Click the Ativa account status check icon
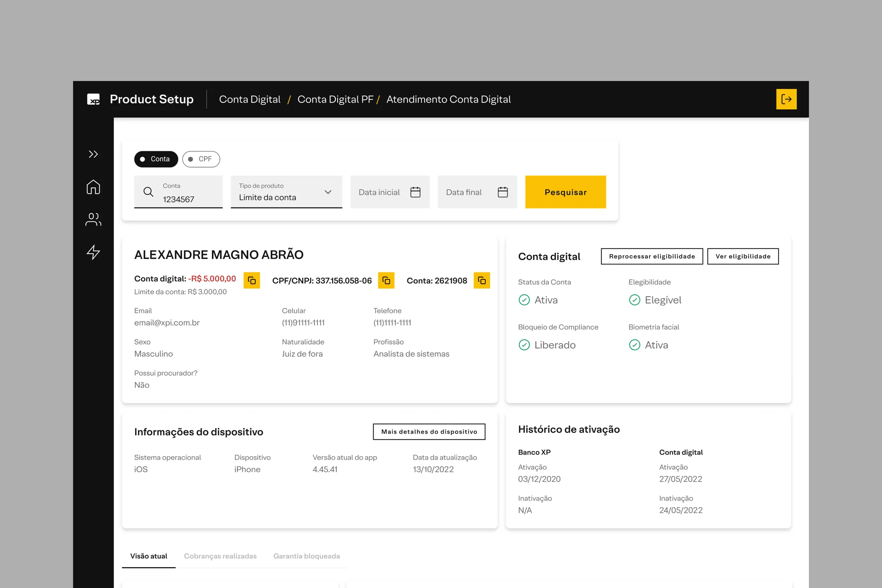 tap(524, 300)
